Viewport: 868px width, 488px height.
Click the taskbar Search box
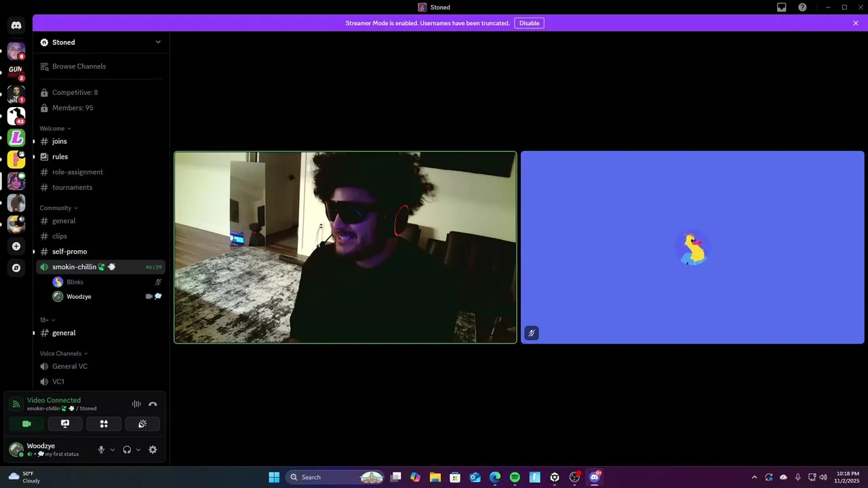335,477
